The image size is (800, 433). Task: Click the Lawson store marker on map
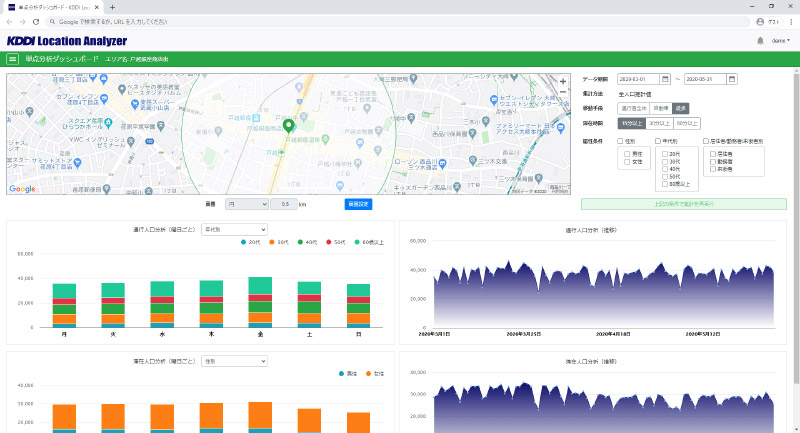point(442,164)
